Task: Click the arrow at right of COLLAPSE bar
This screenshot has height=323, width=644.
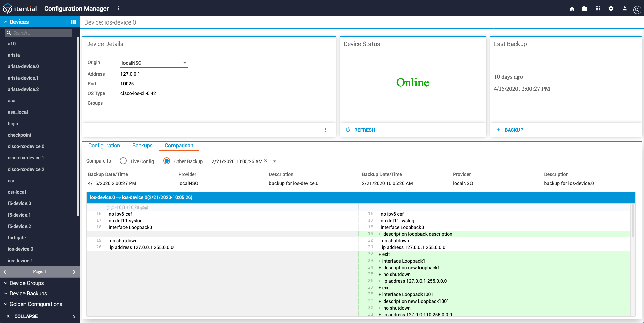Action: 74,316
